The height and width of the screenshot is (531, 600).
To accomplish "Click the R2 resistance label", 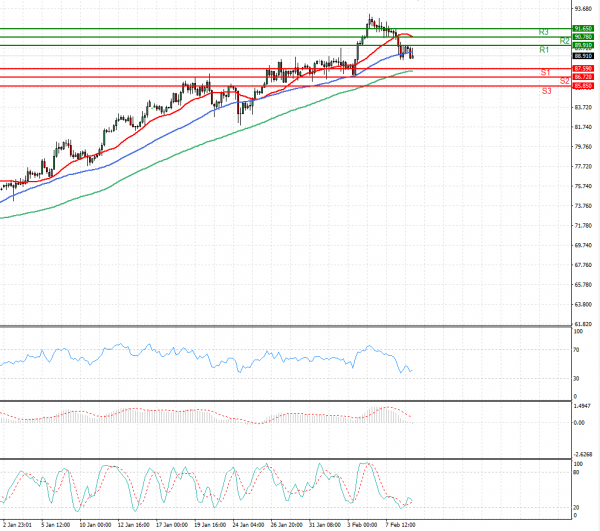I will click(x=564, y=41).
